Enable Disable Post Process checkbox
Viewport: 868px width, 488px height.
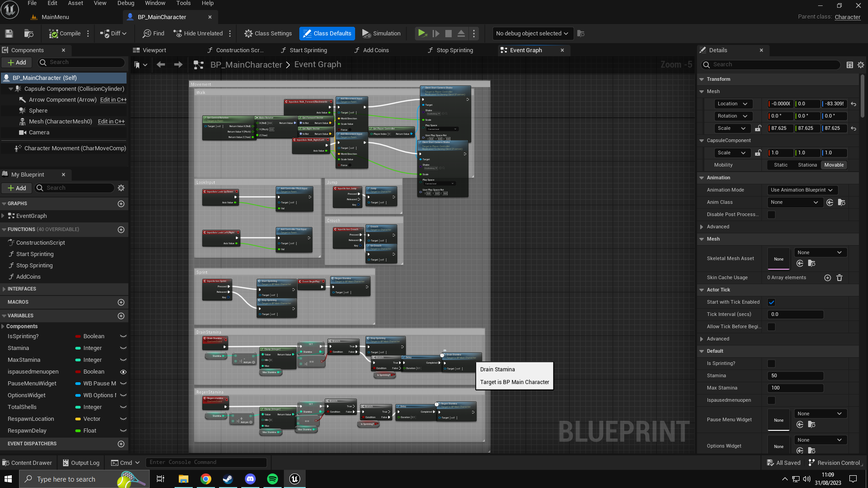click(771, 215)
